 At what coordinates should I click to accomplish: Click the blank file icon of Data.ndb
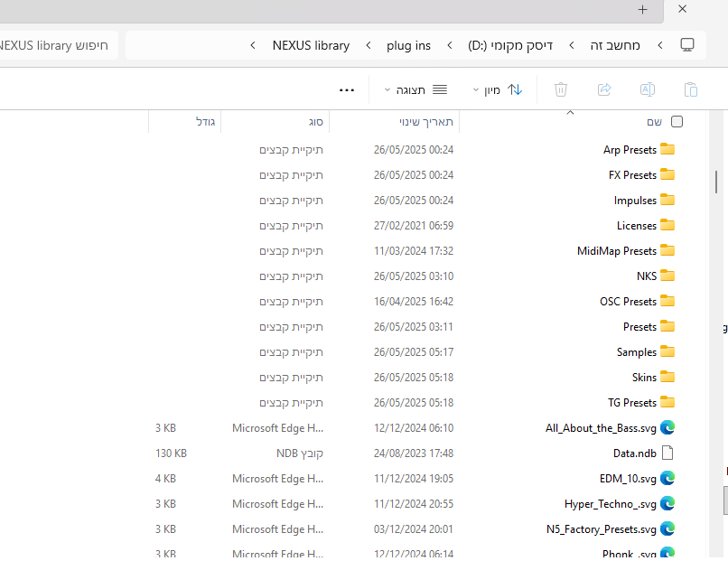point(667,453)
